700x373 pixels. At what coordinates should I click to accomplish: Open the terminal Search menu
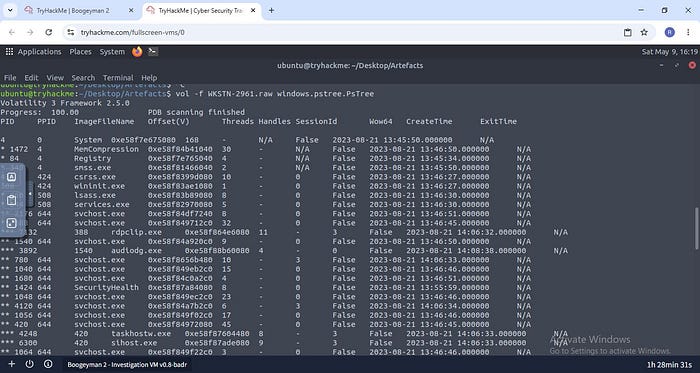tap(83, 78)
